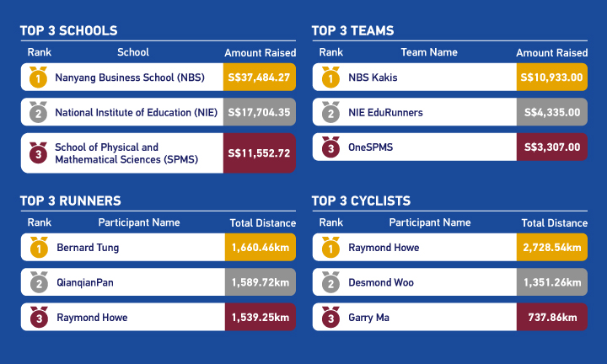Click bronze medal icon beside School of Physical and Mathematical Sciences
Image resolution: width=607 pixels, height=364 pixels.
pos(36,153)
